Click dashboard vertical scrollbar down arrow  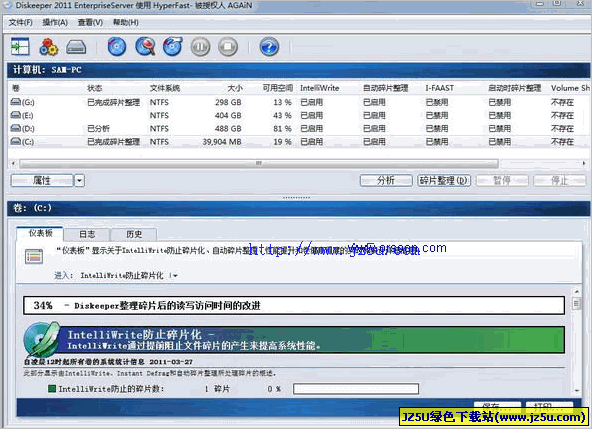[x=577, y=390]
